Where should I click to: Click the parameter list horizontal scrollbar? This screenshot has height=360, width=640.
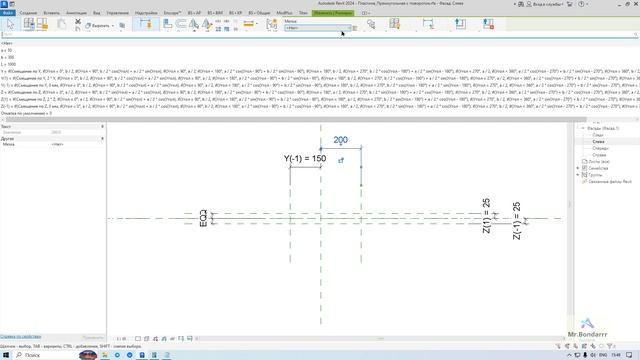click(296, 120)
